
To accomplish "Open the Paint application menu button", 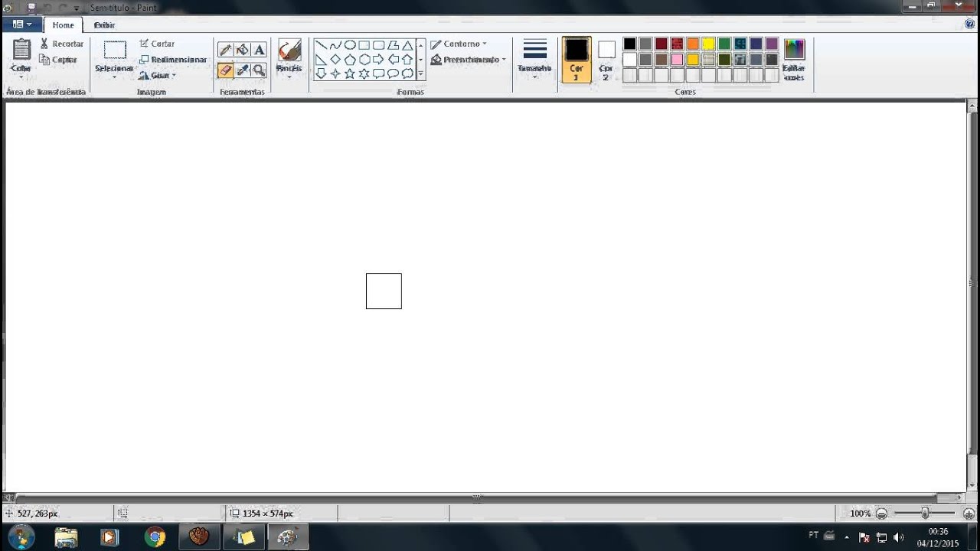I will 22,24.
